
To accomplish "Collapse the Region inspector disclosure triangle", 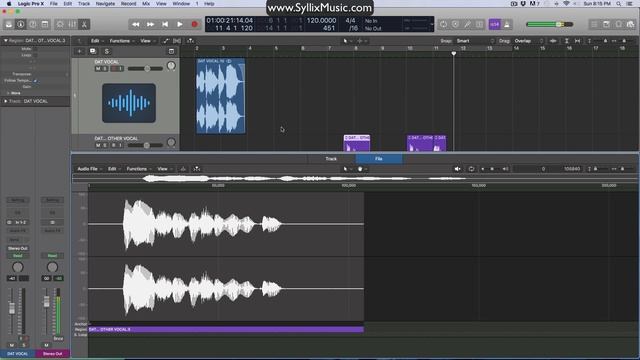I will pyautogui.click(x=6, y=41).
